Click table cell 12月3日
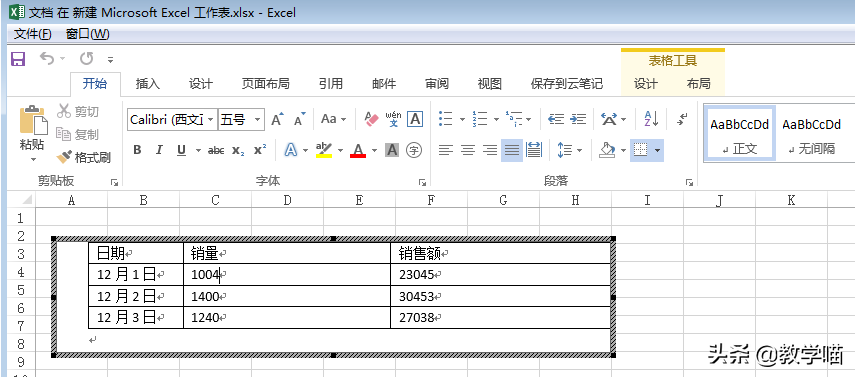The width and height of the screenshot is (855, 377). 136,318
